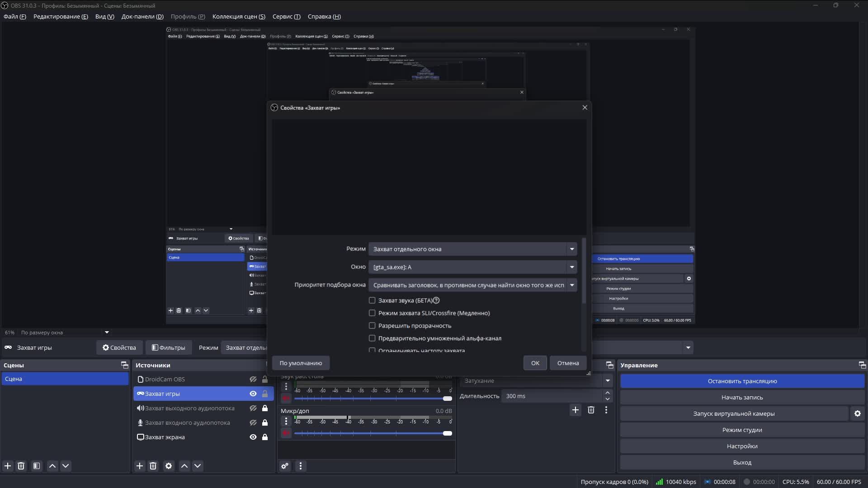Open the Справка menu

(x=324, y=17)
